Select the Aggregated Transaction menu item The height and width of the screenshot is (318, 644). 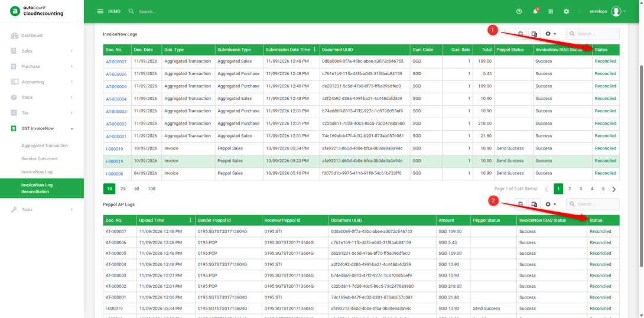[x=45, y=145]
